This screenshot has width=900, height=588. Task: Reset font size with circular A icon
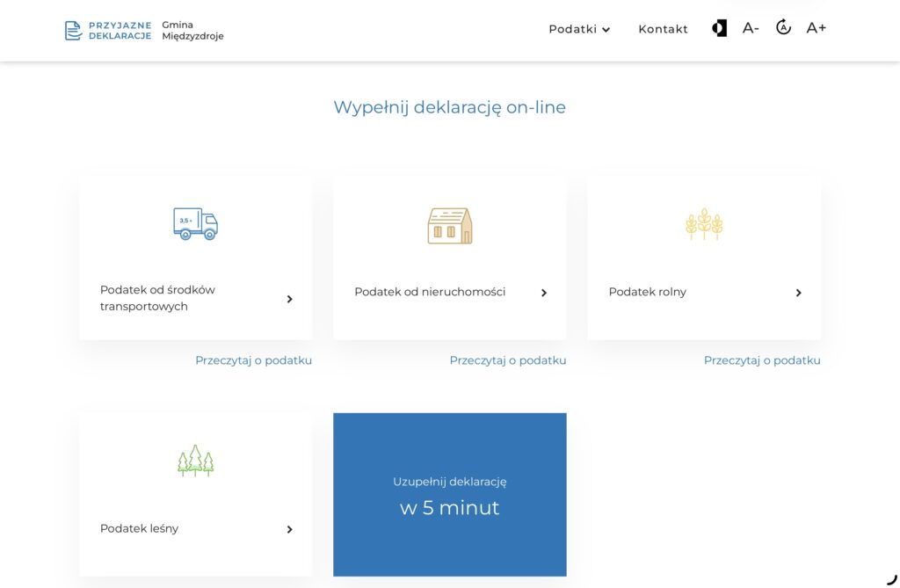[783, 27]
